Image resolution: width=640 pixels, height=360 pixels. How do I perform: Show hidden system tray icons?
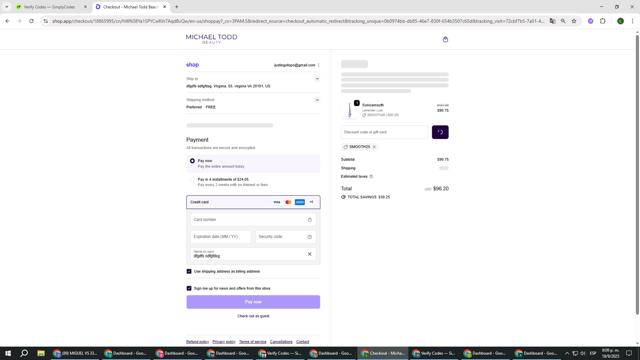pyautogui.click(x=567, y=353)
